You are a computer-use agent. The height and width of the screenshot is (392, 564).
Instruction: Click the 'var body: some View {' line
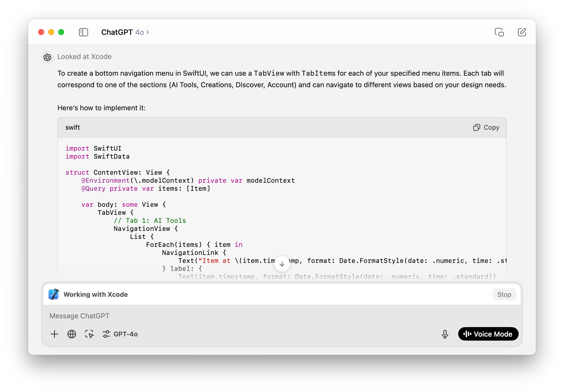click(x=124, y=205)
